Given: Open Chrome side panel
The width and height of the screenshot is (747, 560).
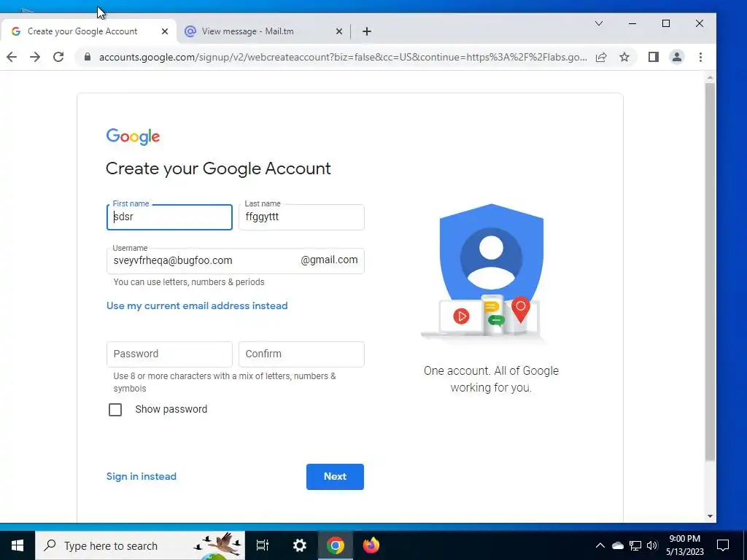Looking at the screenshot, I should [653, 57].
